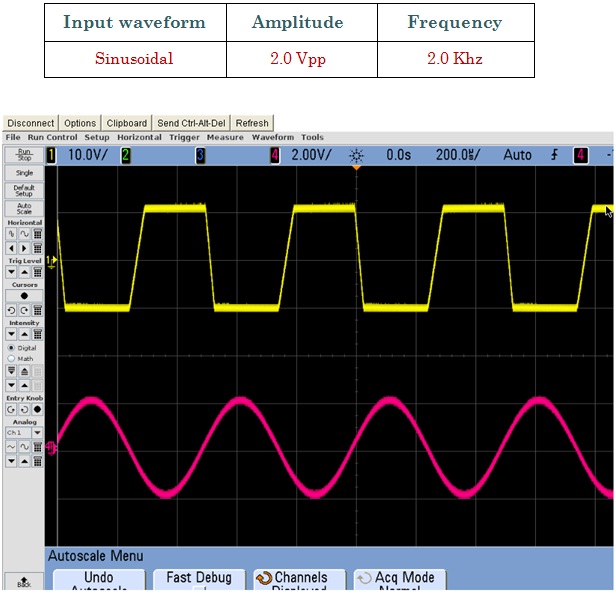Image resolution: width=616 pixels, height=592 pixels.
Task: Push the Entry Knob dot button
Action: (x=37, y=410)
